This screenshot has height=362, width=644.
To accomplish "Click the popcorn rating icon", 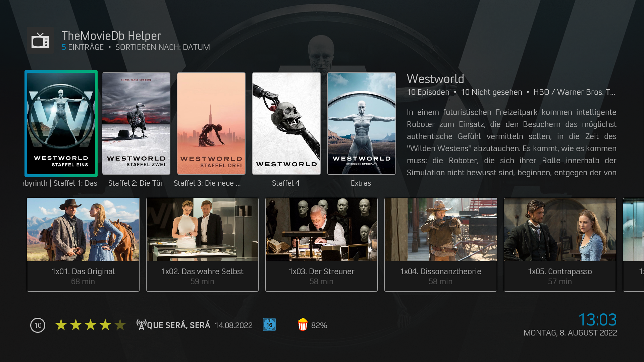I will coord(303,324).
